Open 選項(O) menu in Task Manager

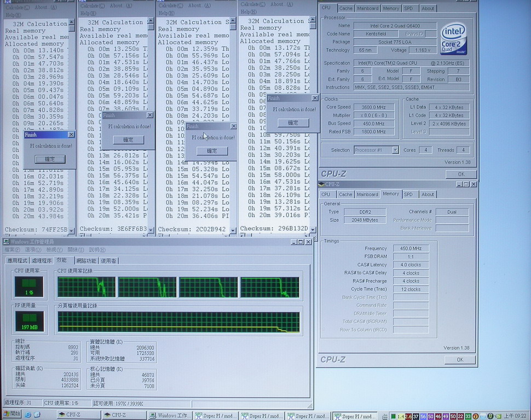pyautogui.click(x=33, y=249)
